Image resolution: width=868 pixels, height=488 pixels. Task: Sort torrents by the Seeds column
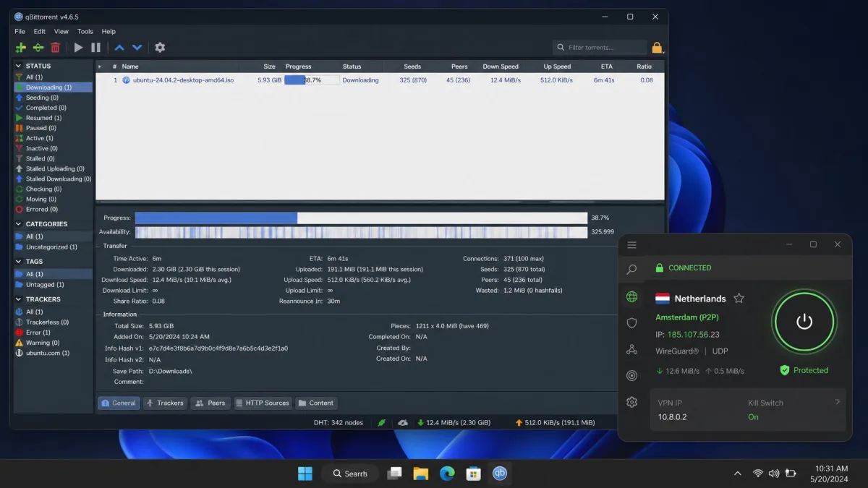click(412, 67)
